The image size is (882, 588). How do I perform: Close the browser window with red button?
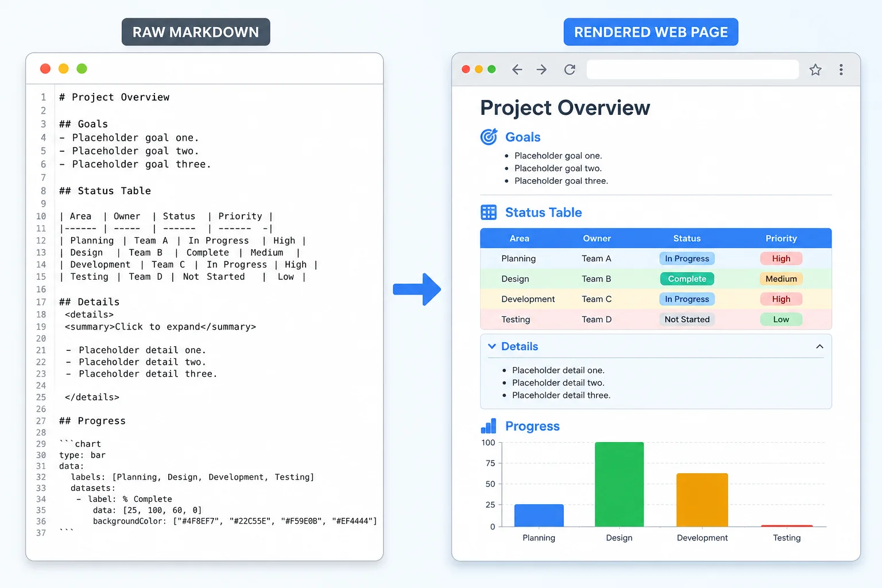[x=466, y=69]
